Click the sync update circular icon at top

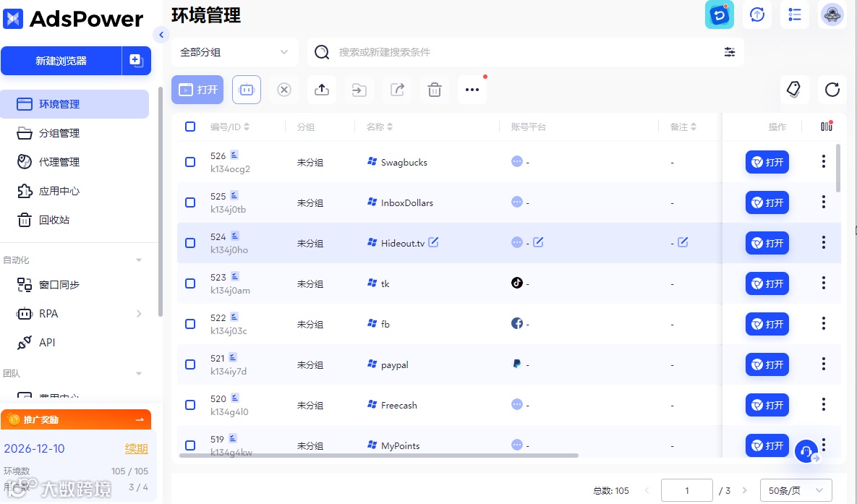[x=757, y=14]
